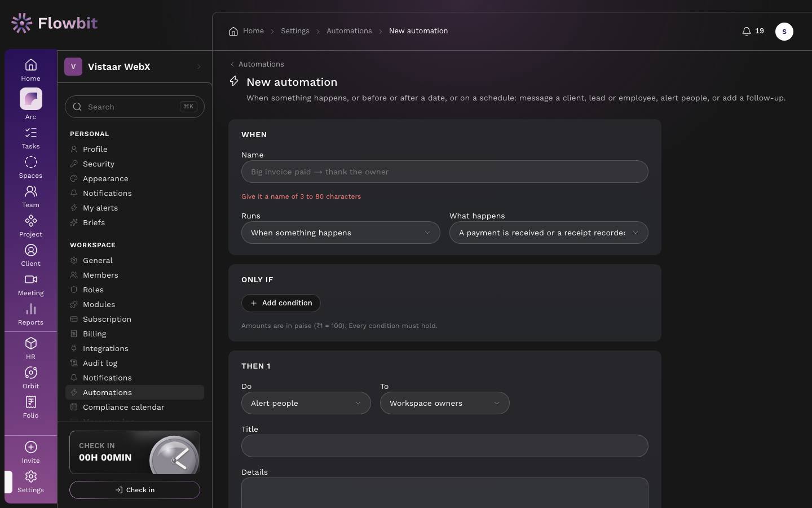Screen dimensions: 812x508
Task: Open the Do action dropdown
Action: pyautogui.click(x=306, y=403)
